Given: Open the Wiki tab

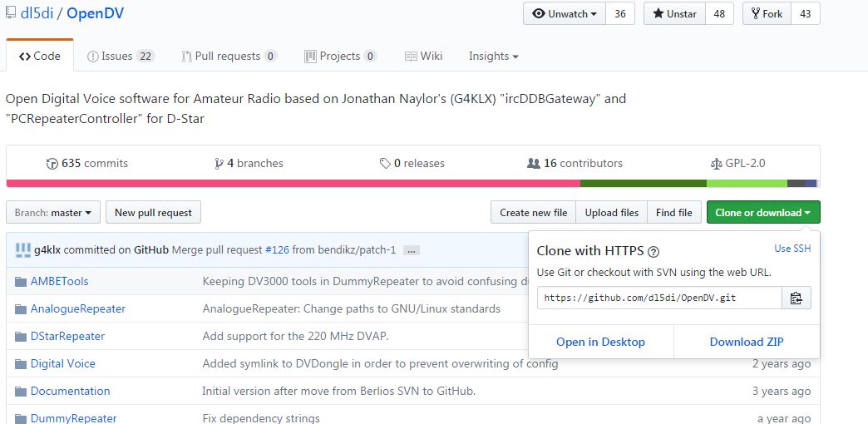Looking at the screenshot, I should point(423,56).
